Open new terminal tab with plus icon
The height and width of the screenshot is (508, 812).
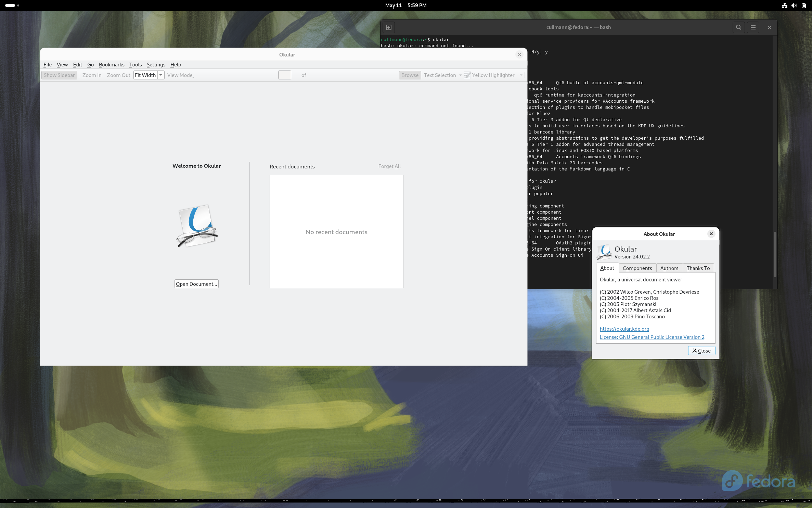coord(389,27)
